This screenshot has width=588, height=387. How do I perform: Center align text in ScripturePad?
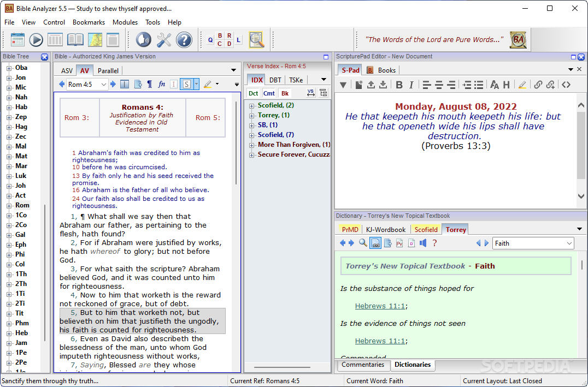click(439, 85)
